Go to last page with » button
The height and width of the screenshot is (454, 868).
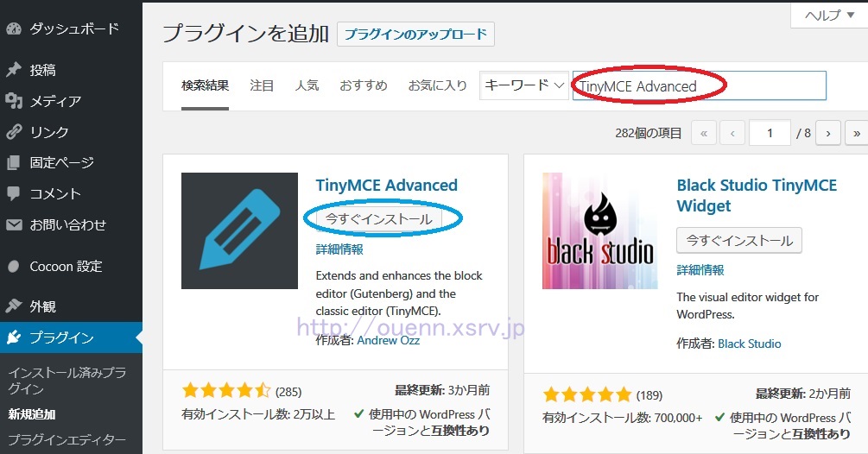pos(857,133)
